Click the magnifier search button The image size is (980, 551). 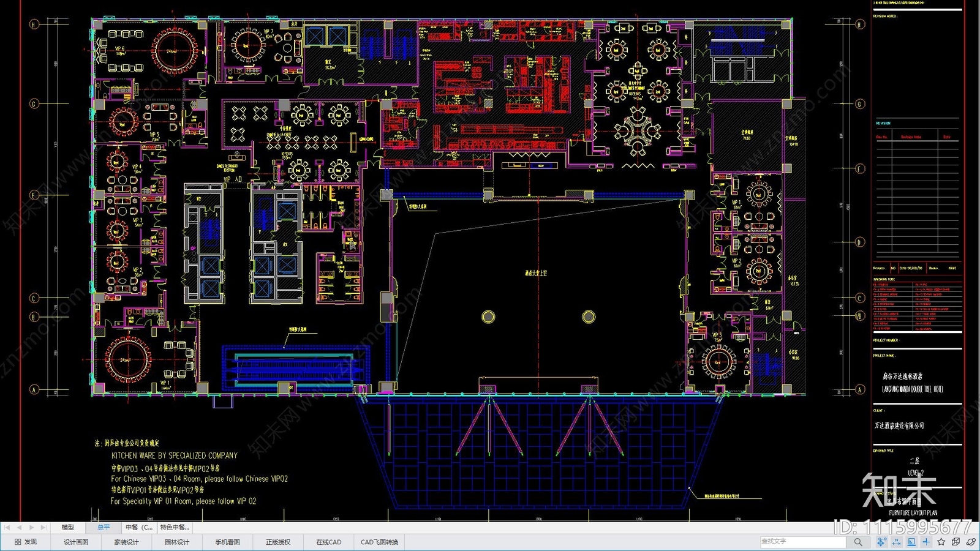coord(858,542)
